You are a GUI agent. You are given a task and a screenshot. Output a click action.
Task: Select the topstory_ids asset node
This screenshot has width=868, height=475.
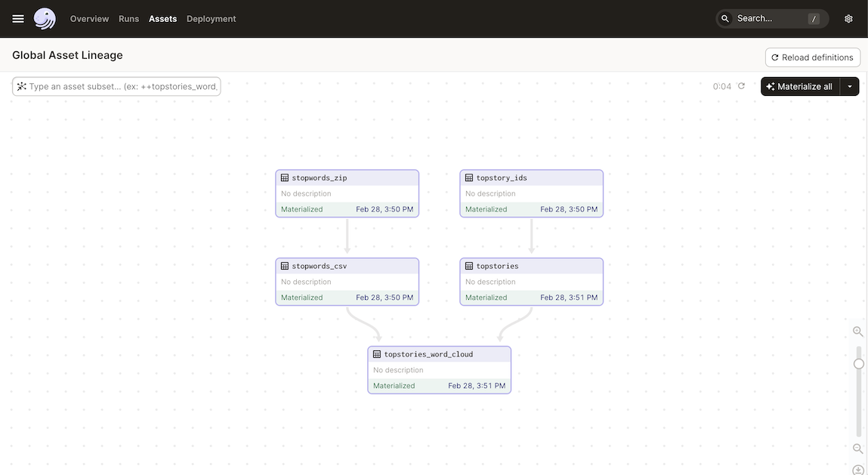[531, 193]
